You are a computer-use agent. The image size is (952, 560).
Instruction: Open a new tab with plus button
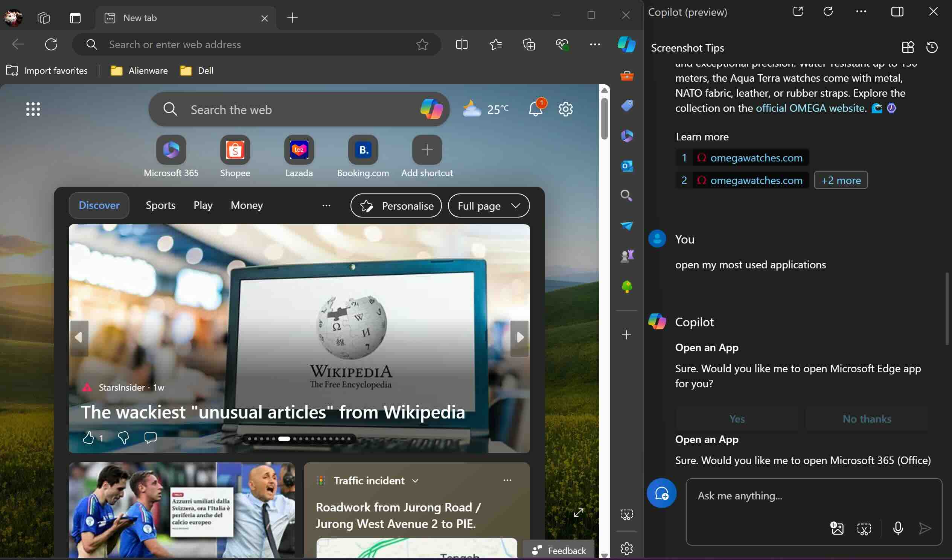pyautogui.click(x=292, y=18)
